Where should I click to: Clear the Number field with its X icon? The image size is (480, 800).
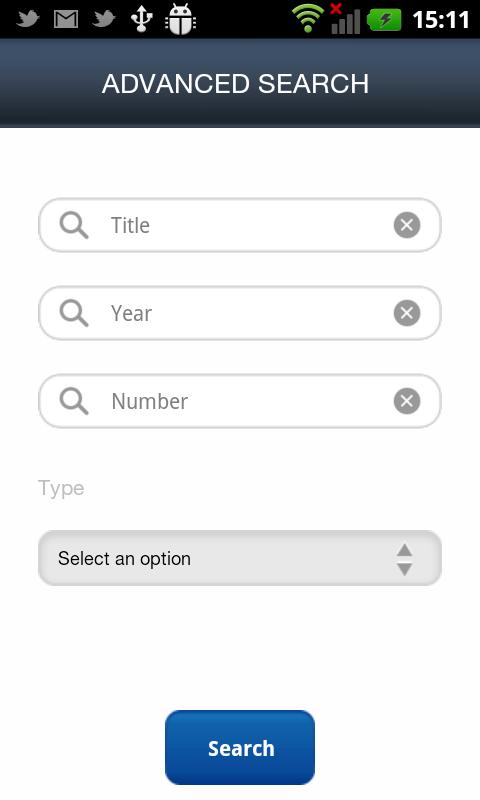pos(407,401)
